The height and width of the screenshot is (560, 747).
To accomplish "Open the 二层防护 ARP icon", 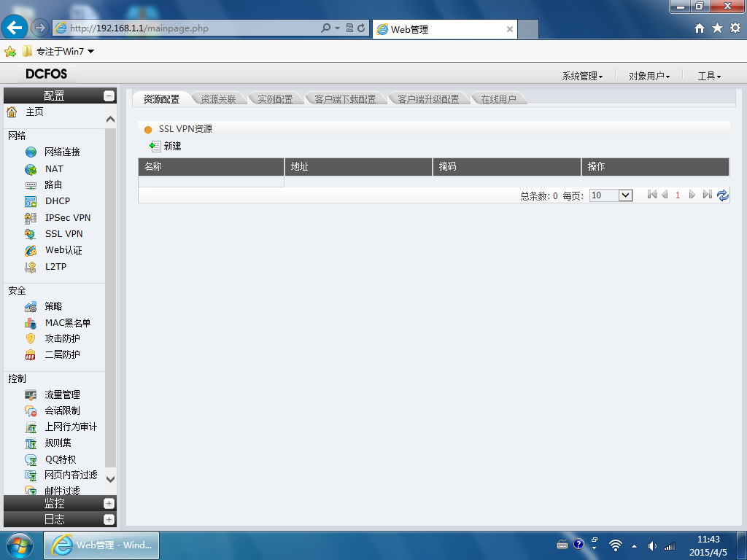I will 31,355.
